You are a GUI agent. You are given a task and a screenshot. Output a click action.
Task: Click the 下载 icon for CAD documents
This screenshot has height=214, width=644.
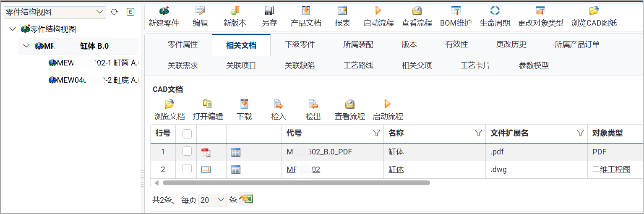coord(244,104)
